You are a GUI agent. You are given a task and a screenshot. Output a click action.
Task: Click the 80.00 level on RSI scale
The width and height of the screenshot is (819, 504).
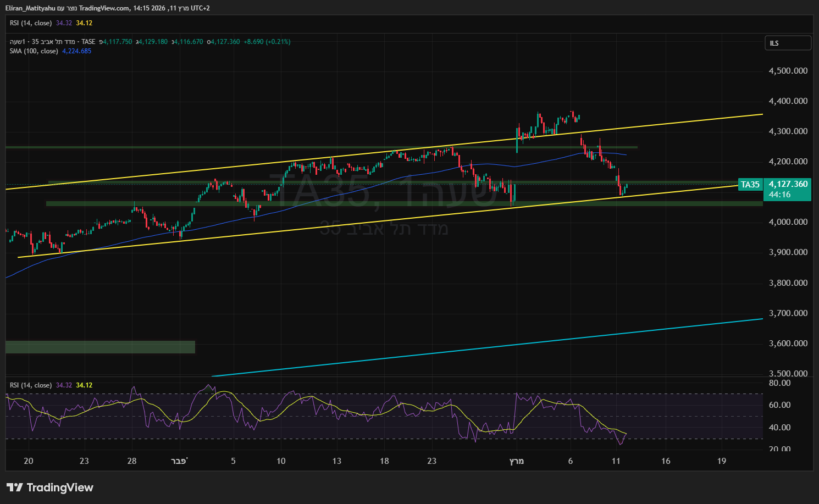779,383
